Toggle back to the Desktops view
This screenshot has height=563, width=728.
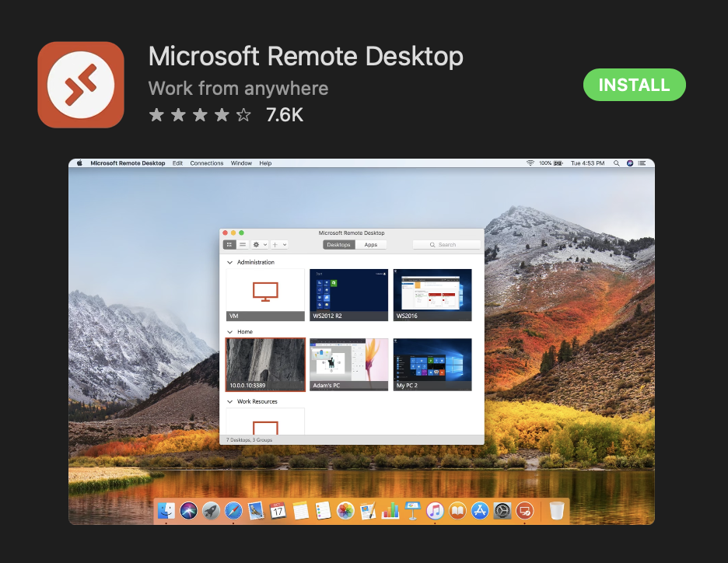(338, 244)
